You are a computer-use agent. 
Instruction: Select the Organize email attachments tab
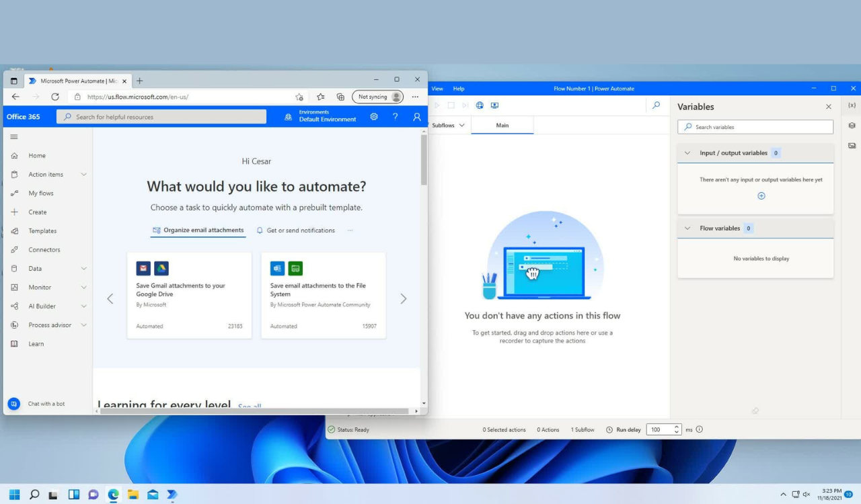[198, 230]
